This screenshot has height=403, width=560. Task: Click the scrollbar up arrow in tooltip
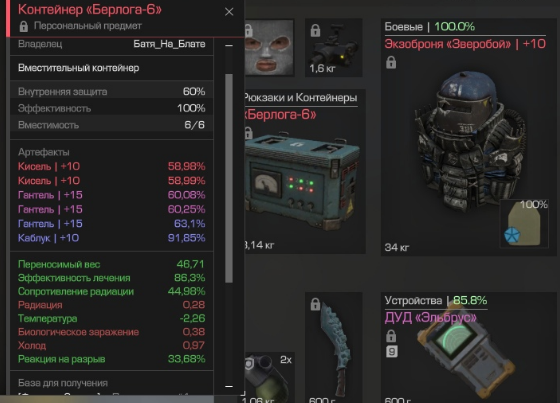229,45
